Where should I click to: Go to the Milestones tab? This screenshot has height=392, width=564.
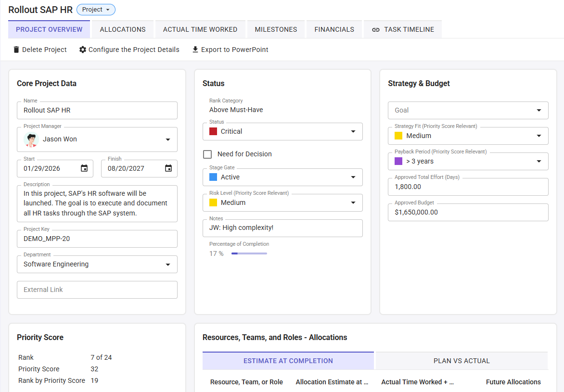[276, 29]
